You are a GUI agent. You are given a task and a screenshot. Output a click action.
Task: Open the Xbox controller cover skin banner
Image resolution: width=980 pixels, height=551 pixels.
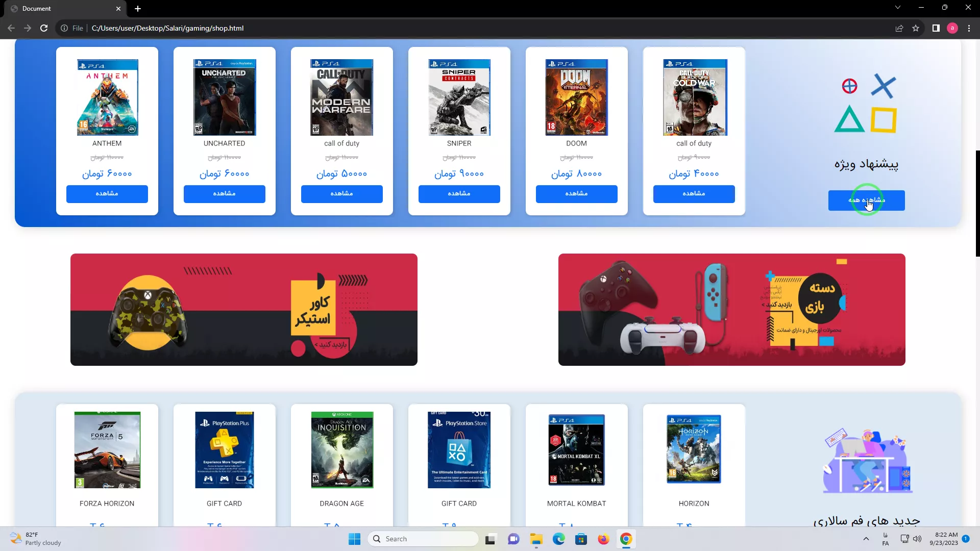pyautogui.click(x=244, y=310)
